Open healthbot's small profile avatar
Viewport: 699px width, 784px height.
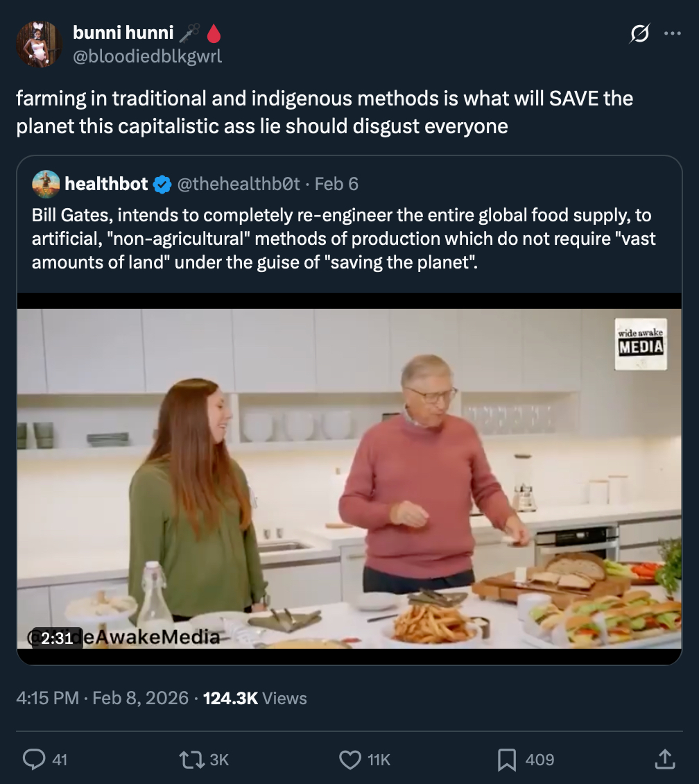pos(46,184)
